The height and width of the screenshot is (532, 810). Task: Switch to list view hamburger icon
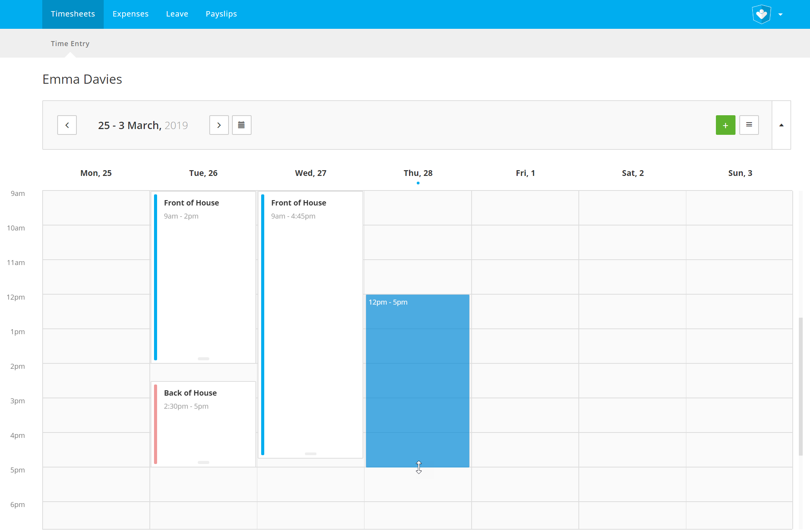[x=749, y=125]
